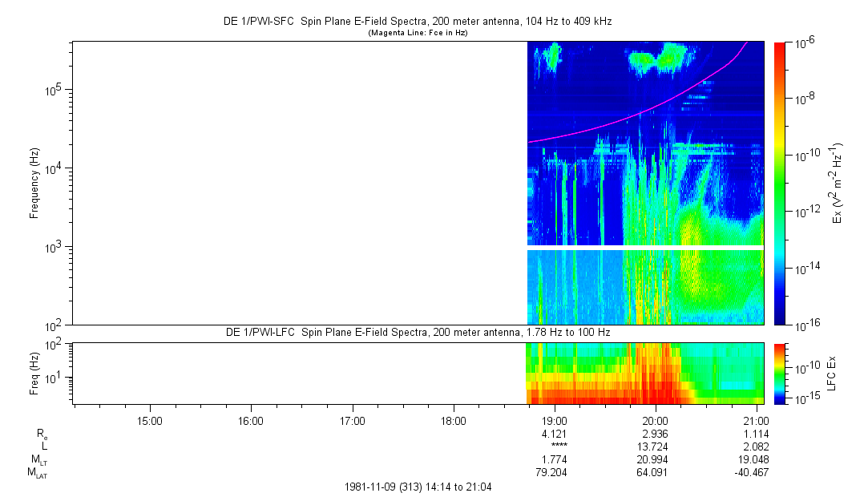Click the 15:00 time axis tick label
This screenshot has width=868, height=497.
pos(150,420)
